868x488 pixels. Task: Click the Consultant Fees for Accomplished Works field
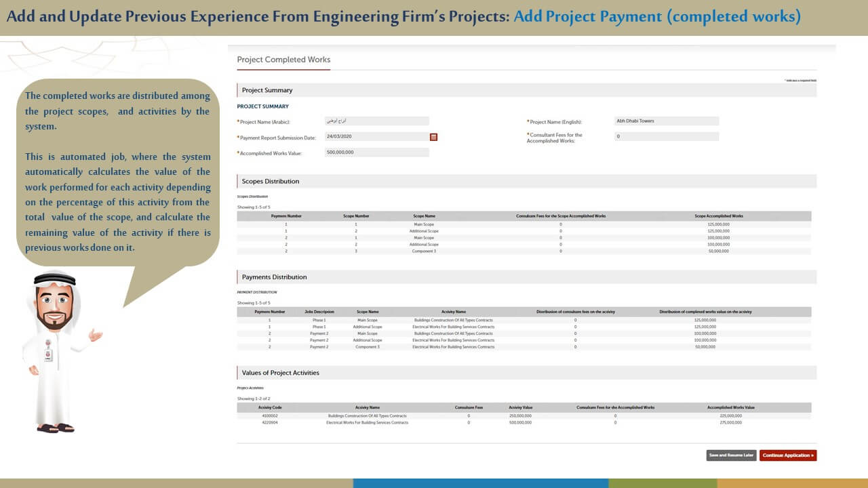pos(666,137)
